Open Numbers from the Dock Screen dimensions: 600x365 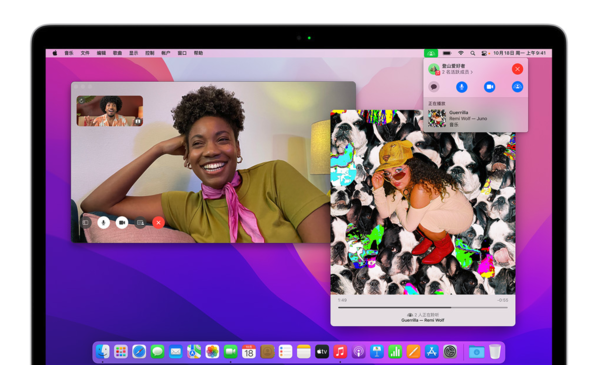[395, 351]
